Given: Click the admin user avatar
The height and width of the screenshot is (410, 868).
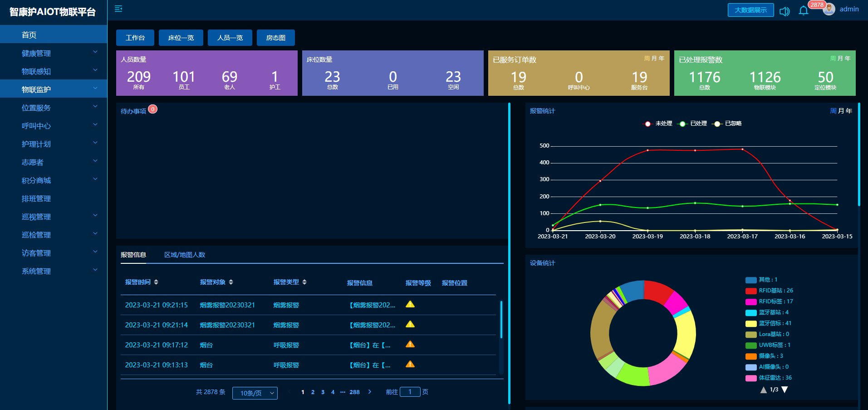Looking at the screenshot, I should coord(829,9).
